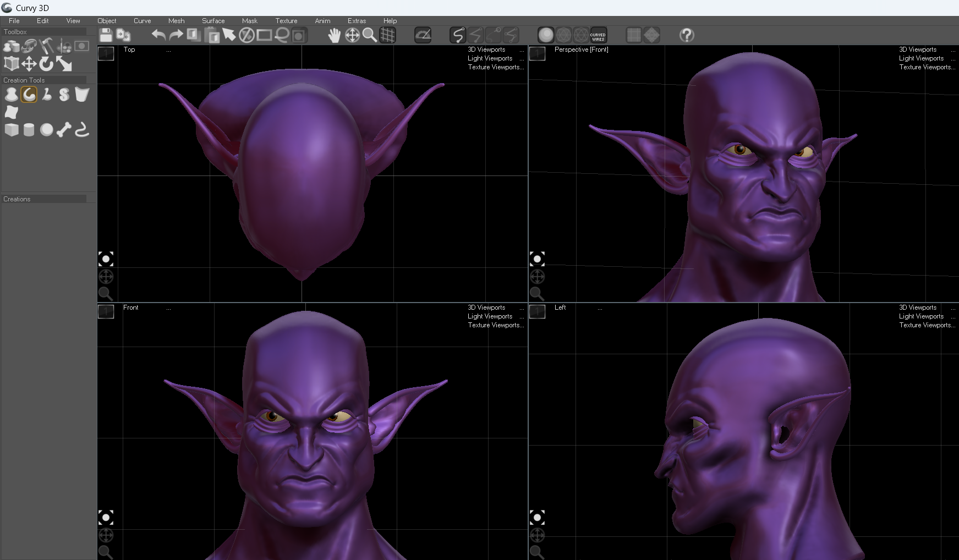Select the curve mode icon with circle end

click(493, 35)
